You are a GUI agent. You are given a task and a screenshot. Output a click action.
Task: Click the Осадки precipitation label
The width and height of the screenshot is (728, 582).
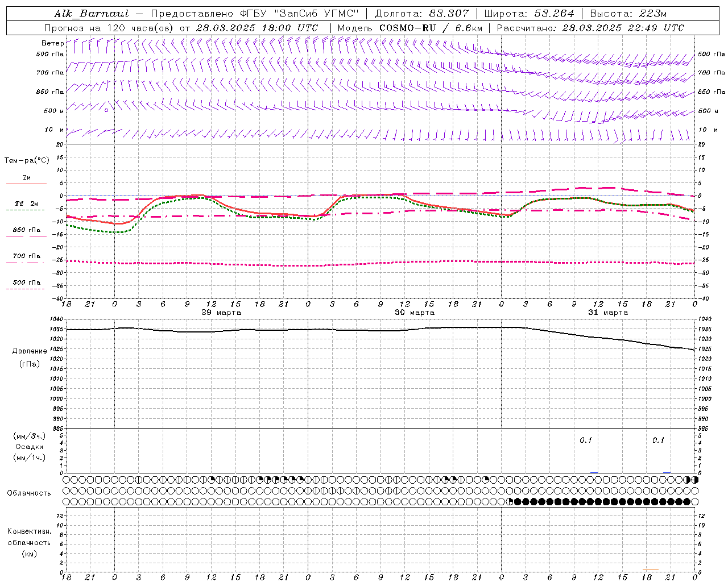coord(29,447)
